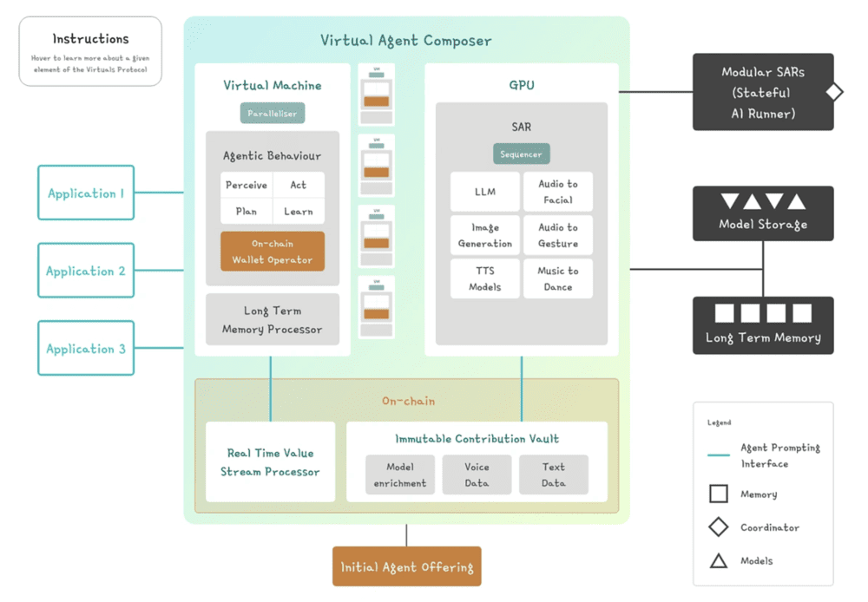
Task: Select the Application 1 box
Action: [86, 193]
